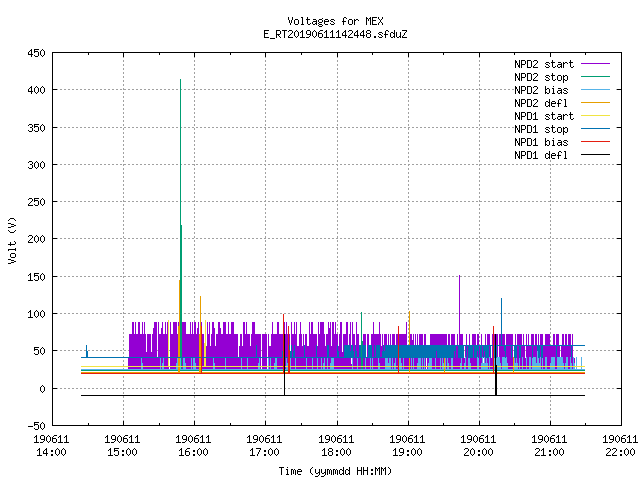Click the "NPD2 defl" legend label
The image size is (640, 480).
(x=541, y=103)
